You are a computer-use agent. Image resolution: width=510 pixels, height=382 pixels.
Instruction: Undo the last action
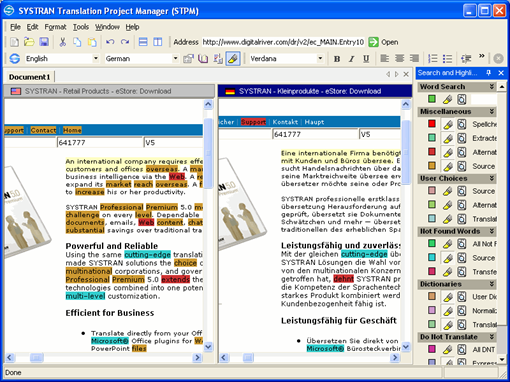click(110, 42)
